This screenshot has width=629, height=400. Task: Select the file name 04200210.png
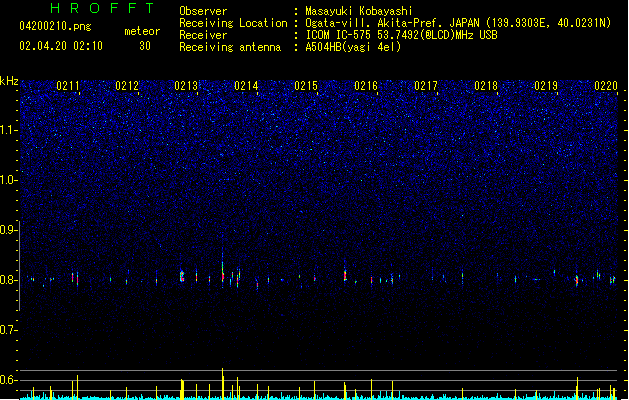(55, 26)
